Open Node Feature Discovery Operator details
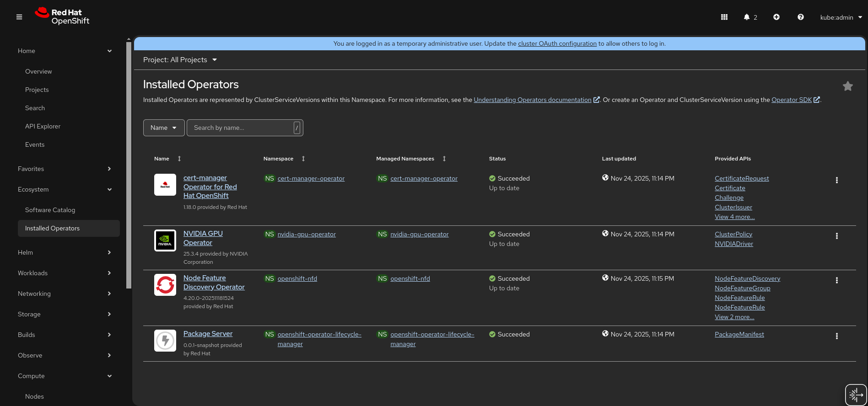This screenshot has width=868, height=406. coord(214,283)
